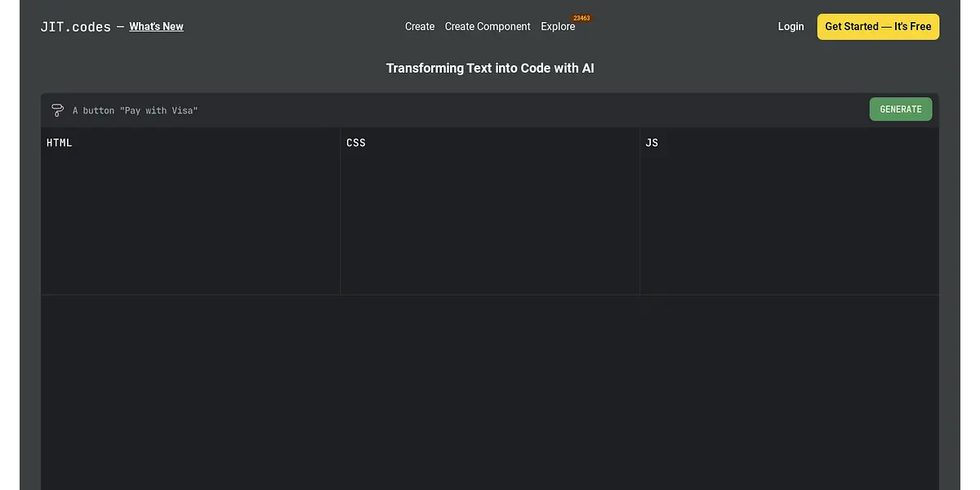Go to Create Component
The width and height of the screenshot is (980, 490).
pyautogui.click(x=488, y=27)
